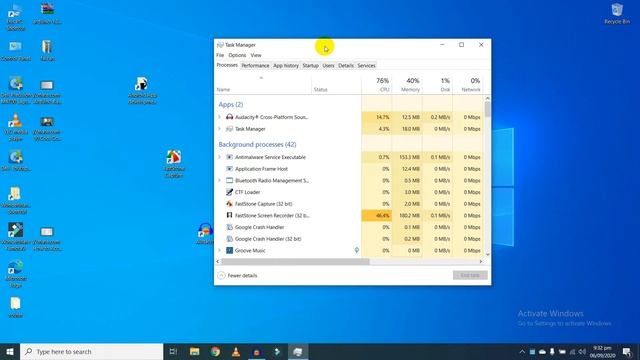The height and width of the screenshot is (360, 640).
Task: Sort by the Name column header
Action: tap(263, 84)
